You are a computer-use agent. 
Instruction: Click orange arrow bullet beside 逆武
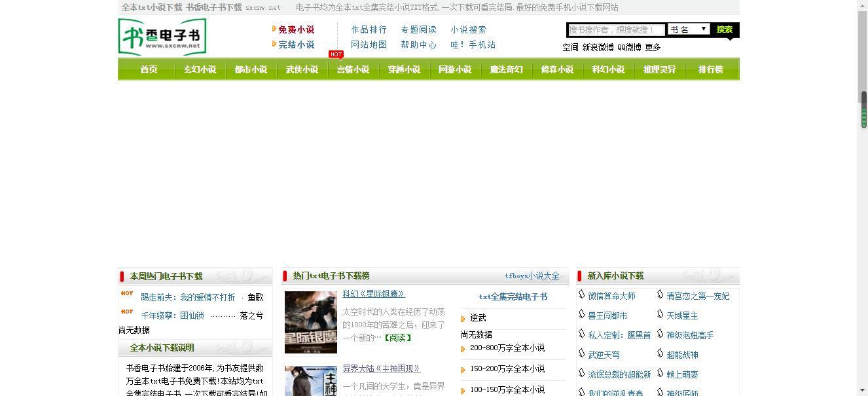click(463, 319)
